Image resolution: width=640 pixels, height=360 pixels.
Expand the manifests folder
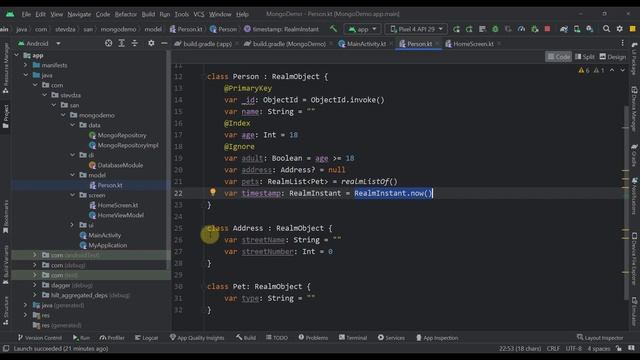click(x=26, y=65)
